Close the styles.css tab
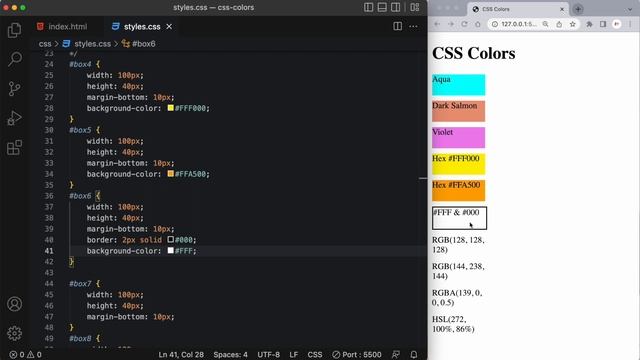Viewport: 640px width, 360px height. click(x=169, y=27)
